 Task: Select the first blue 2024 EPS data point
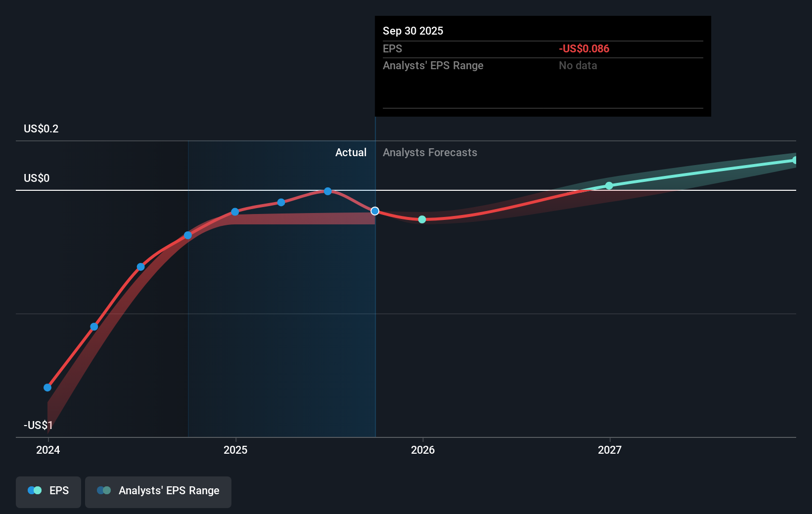point(47,387)
